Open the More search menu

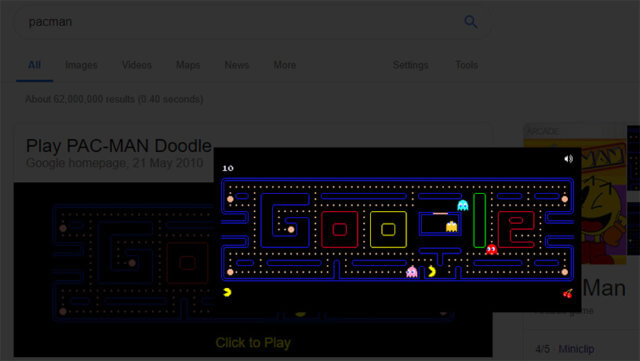click(x=284, y=65)
